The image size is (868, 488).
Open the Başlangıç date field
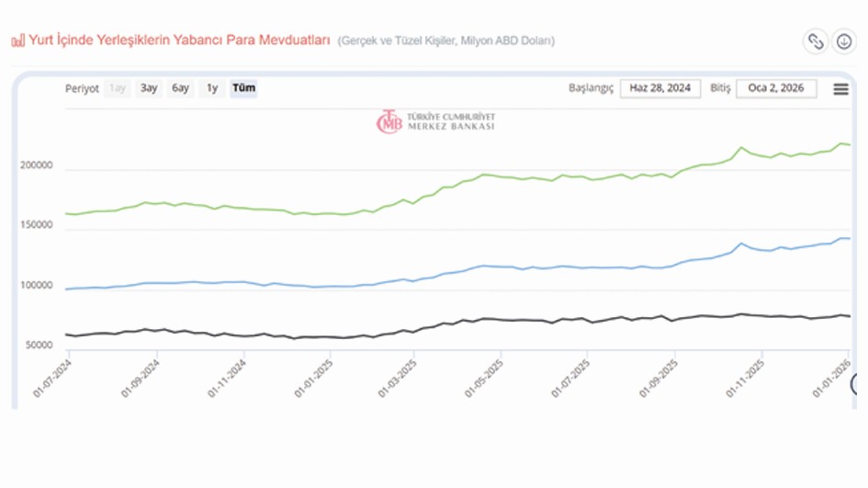(x=660, y=88)
